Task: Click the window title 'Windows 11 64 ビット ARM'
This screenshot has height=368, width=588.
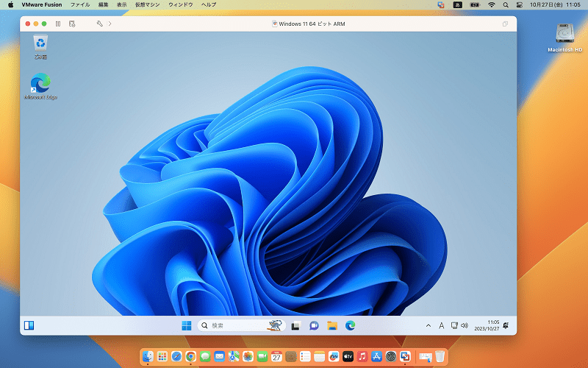Action: coord(312,24)
